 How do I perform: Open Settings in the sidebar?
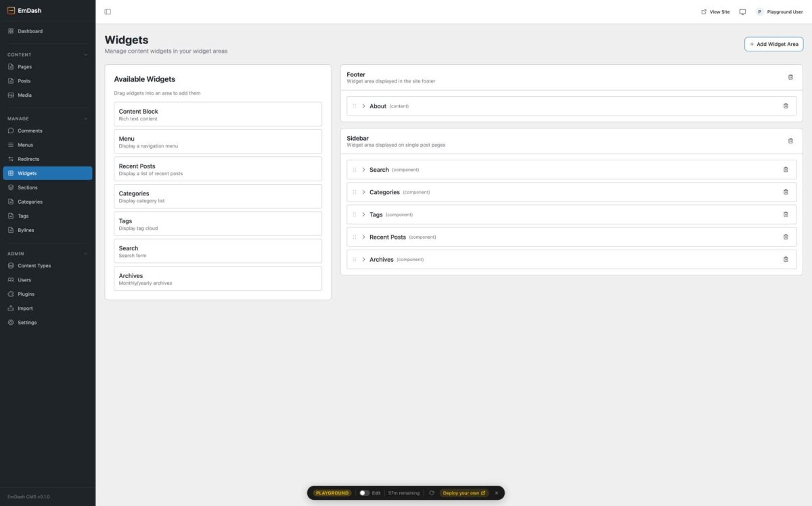coord(47,323)
